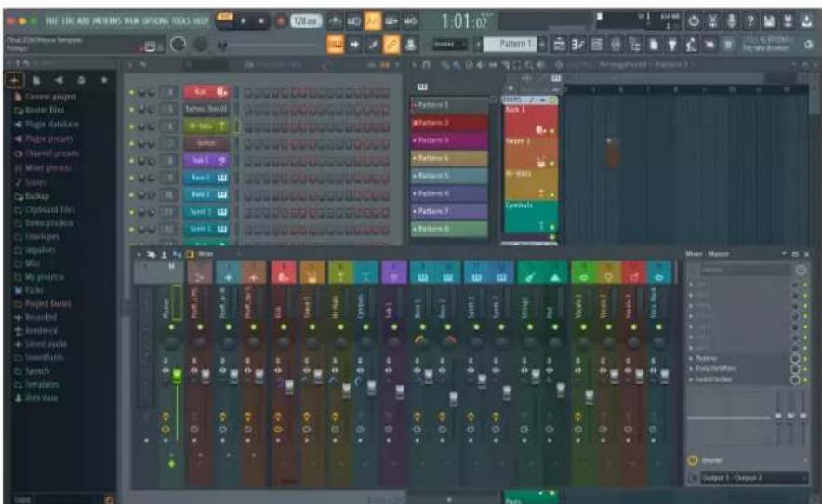Screen dimensions: 822x504
Task: Open the FILE menu
Action: [52, 21]
